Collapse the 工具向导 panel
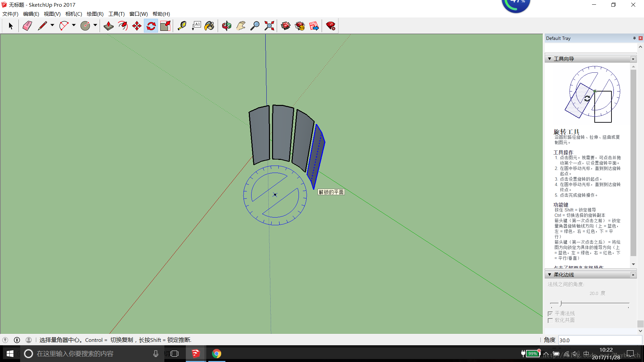 click(x=549, y=59)
